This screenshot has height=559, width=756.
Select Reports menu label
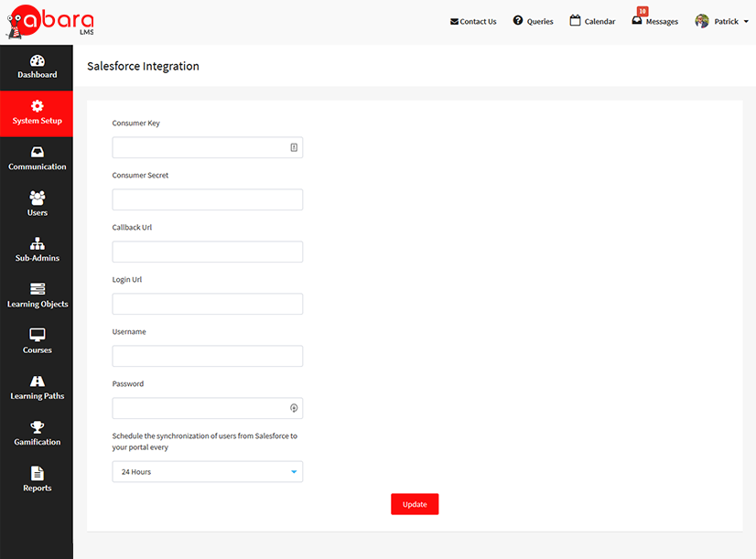[38, 489]
